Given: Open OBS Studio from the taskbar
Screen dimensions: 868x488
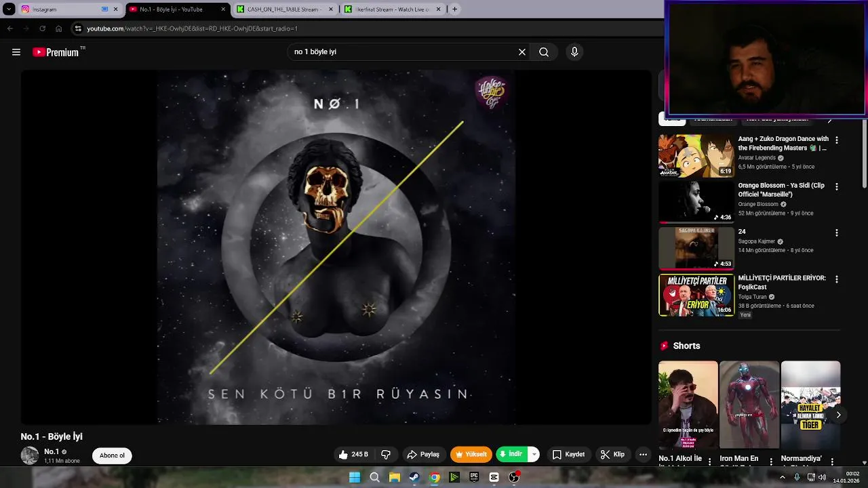Looking at the screenshot, I should click(x=514, y=477).
